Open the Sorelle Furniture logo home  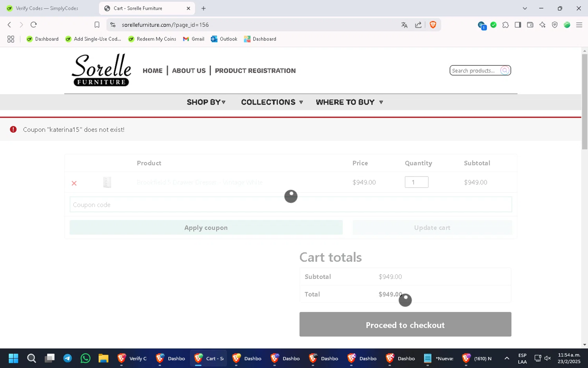point(102,70)
